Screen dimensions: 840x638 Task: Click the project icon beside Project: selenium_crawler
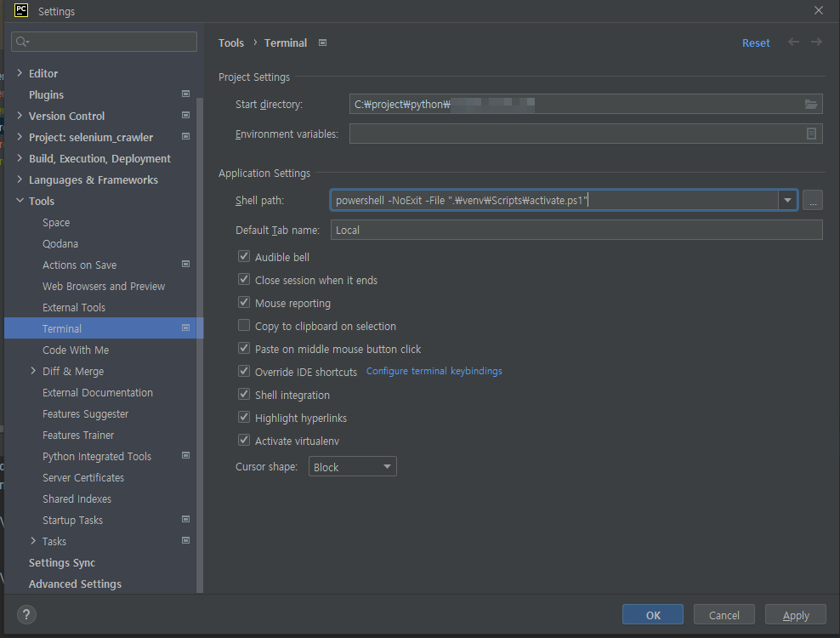[186, 136]
